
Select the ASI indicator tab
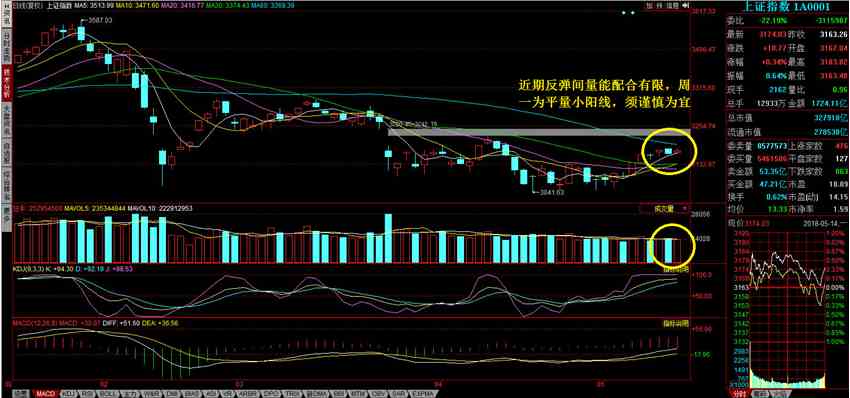[211, 394]
